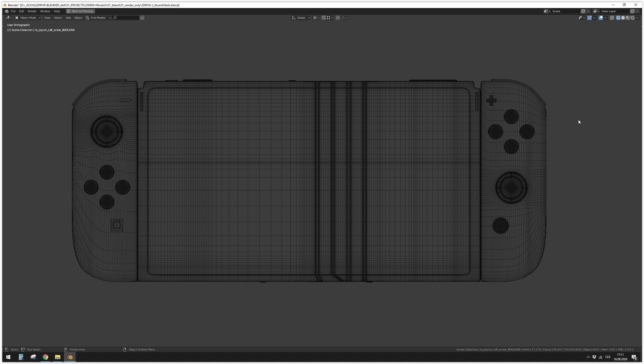
Task: Open the view layer browse icon
Action: [x=596, y=11]
